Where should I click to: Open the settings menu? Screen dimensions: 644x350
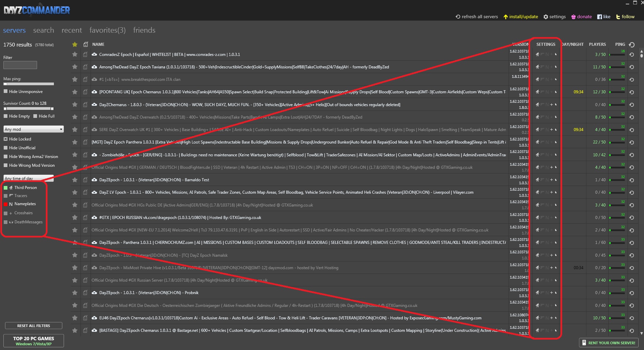click(x=554, y=17)
